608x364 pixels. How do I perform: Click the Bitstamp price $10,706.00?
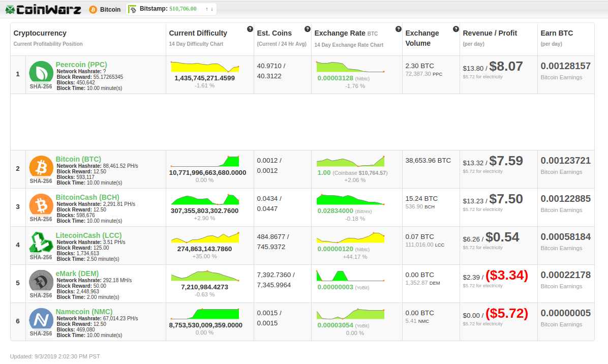[183, 9]
